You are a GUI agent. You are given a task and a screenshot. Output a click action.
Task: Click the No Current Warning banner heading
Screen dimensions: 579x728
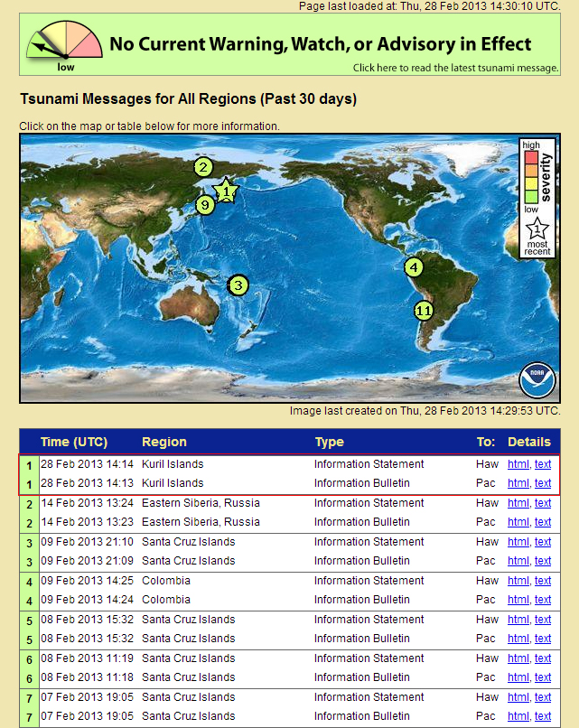tap(320, 44)
